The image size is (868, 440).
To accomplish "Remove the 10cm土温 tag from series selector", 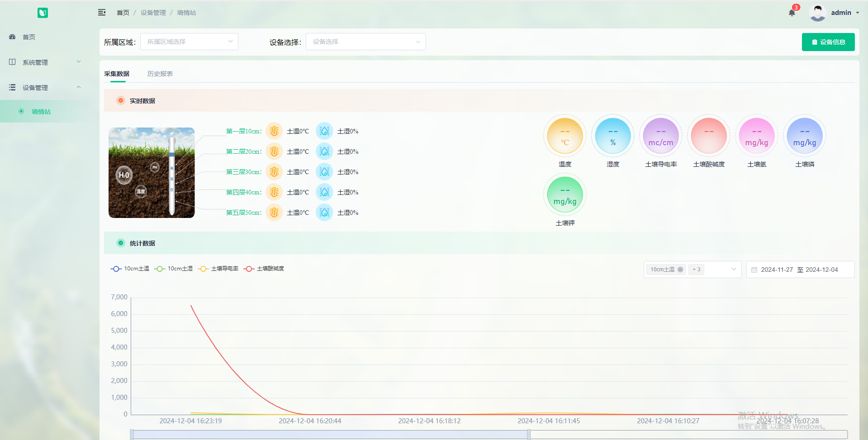I will pos(680,270).
